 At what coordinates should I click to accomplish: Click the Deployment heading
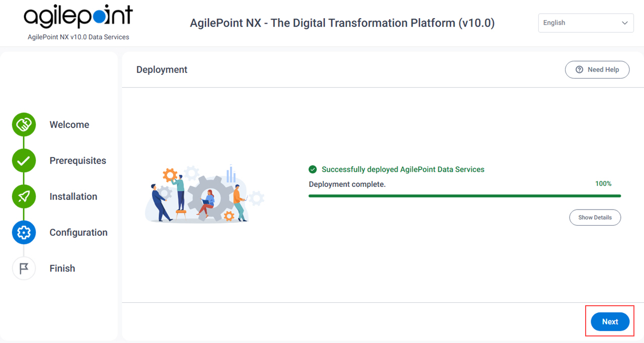[162, 70]
